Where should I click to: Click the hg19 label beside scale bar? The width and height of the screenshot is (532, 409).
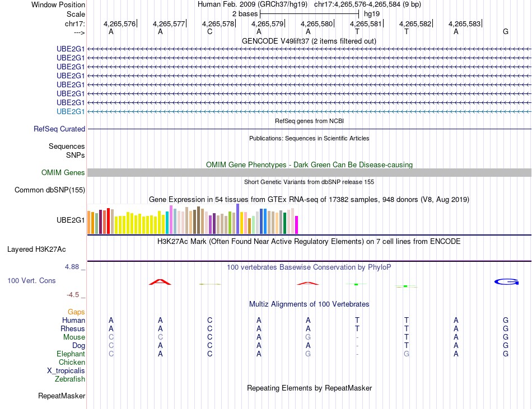click(x=372, y=14)
